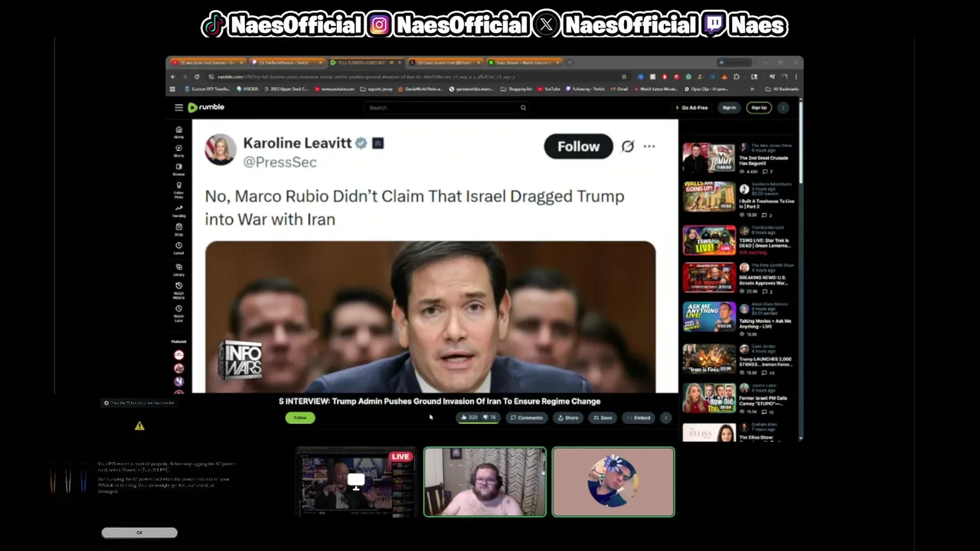The width and height of the screenshot is (980, 551).
Task: Open Library in Rumble sidebar
Action: point(178,269)
